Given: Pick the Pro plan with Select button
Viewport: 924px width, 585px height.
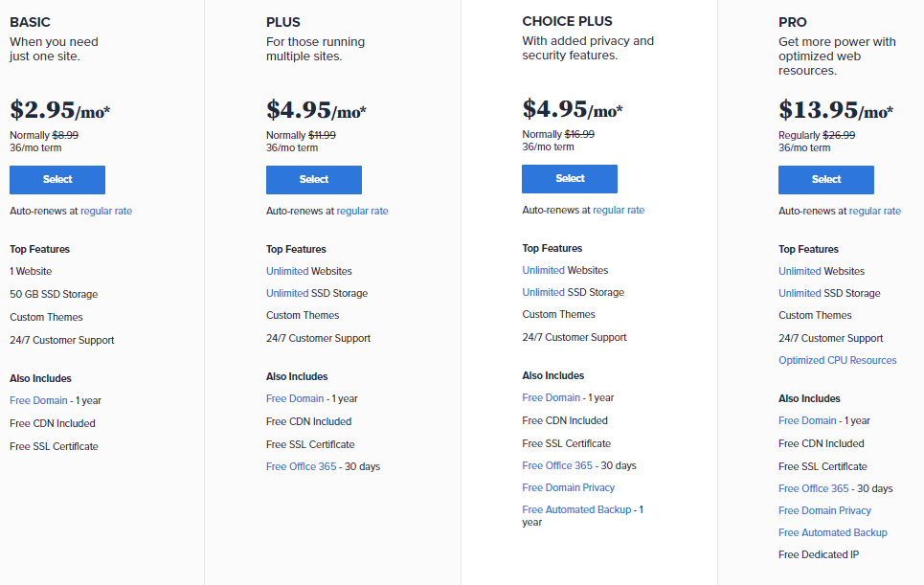Looking at the screenshot, I should [825, 180].
